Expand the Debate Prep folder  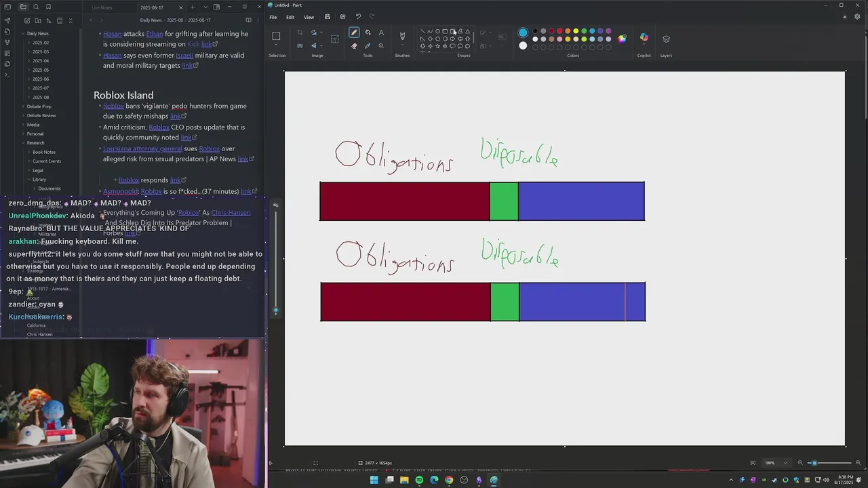(23, 106)
